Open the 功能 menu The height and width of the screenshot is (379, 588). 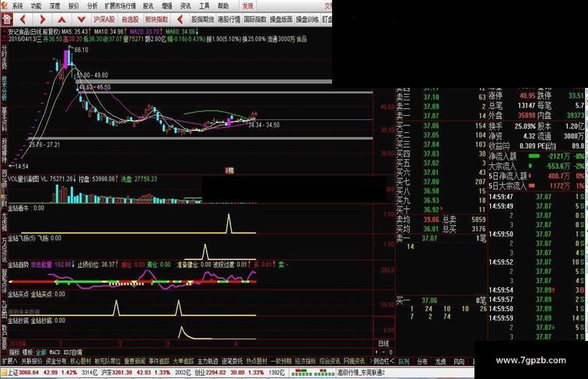coord(36,5)
